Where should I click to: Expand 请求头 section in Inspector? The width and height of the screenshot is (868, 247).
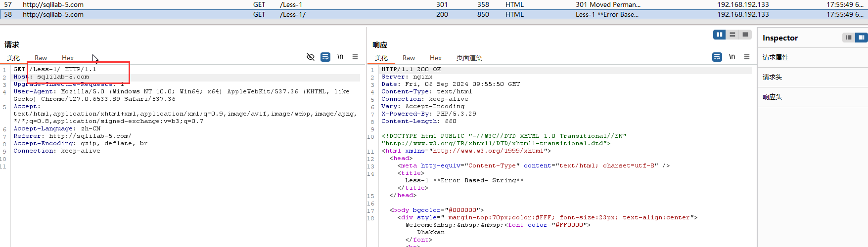772,77
